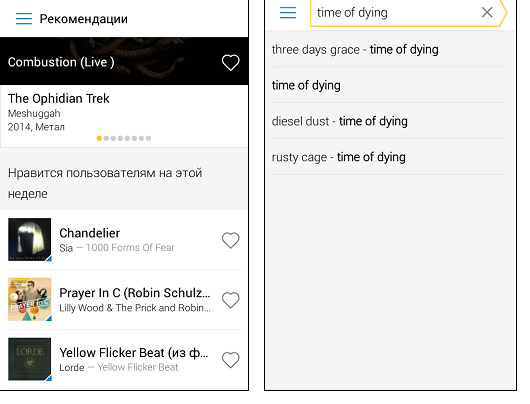Click the time of dying search field
The image size is (530, 404).
pos(395,13)
